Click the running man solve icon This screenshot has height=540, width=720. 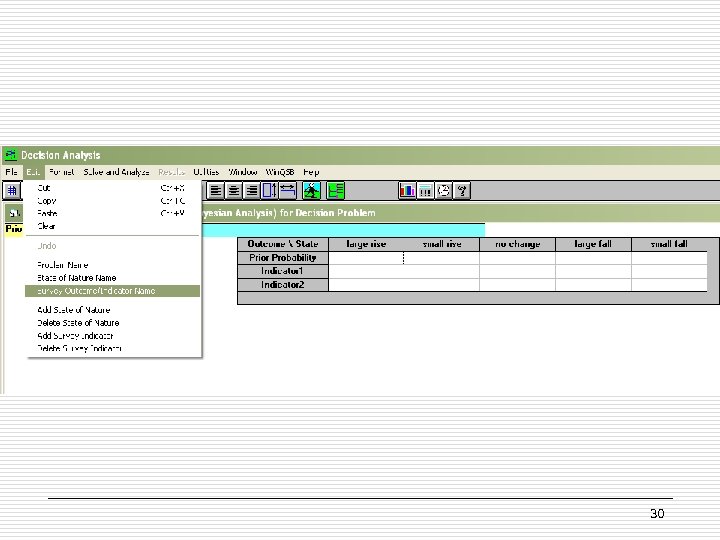pos(311,191)
